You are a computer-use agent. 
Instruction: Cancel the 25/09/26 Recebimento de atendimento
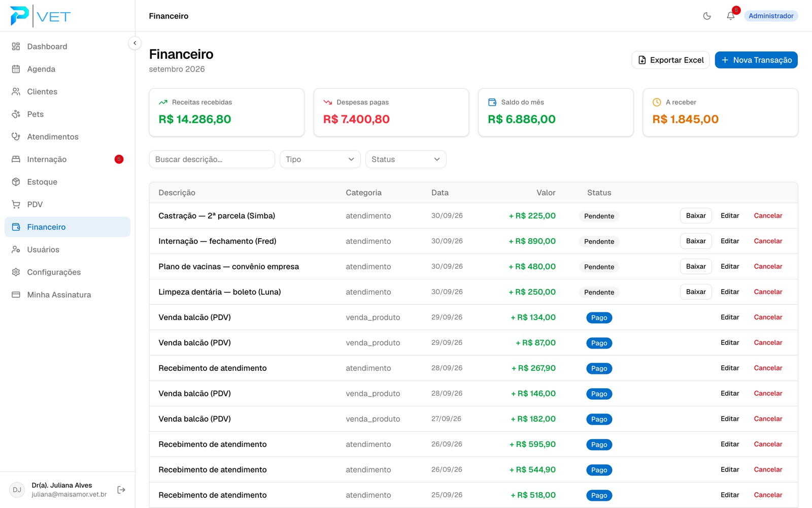click(x=768, y=495)
